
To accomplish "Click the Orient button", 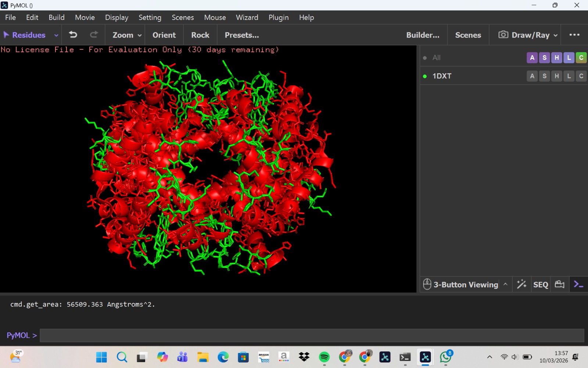I will [164, 35].
